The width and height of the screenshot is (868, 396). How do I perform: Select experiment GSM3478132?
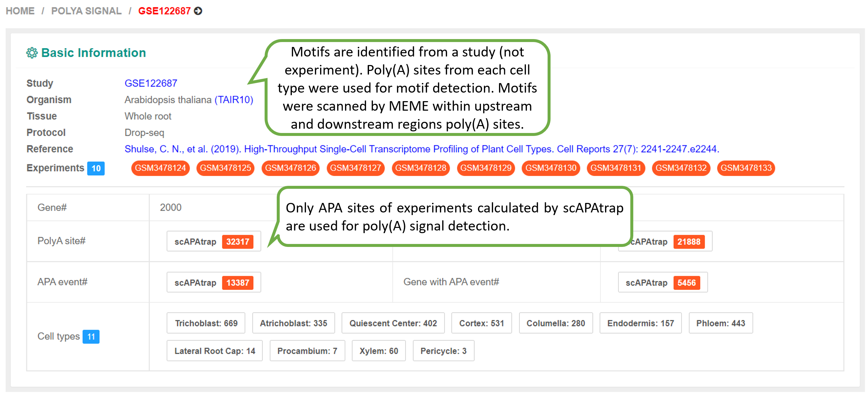[x=681, y=168]
